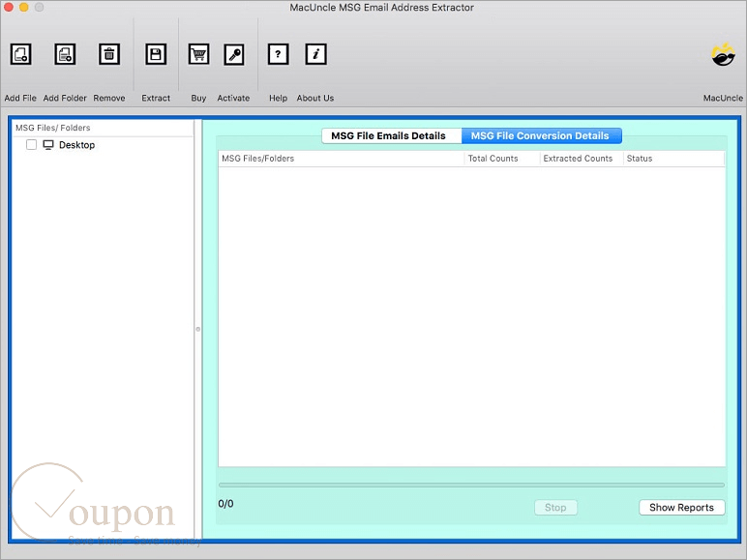The height and width of the screenshot is (560, 747).
Task: Open the About Us info icon
Action: point(315,54)
